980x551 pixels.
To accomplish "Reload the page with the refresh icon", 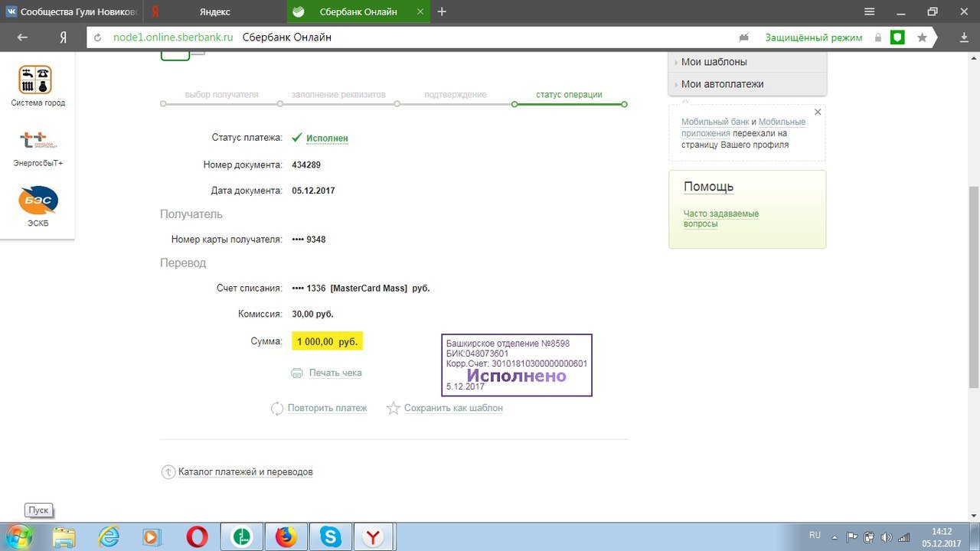I will tap(97, 37).
